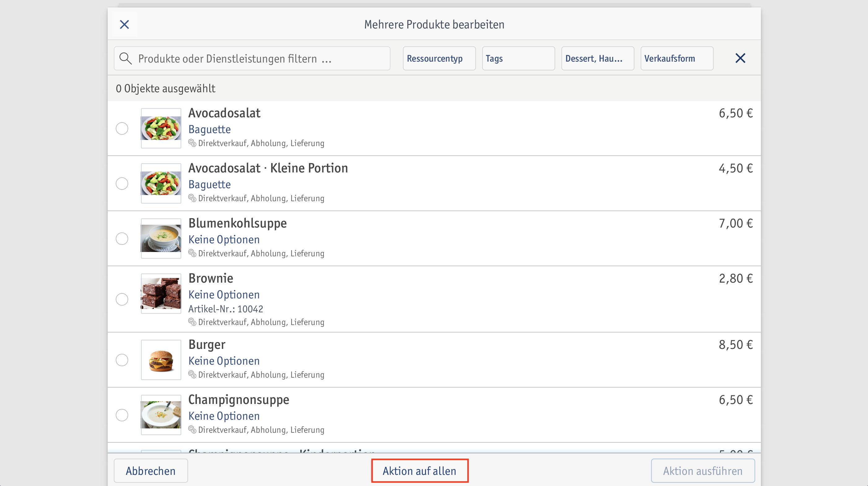The image size is (868, 486).
Task: Open the Ressourcentyp filter dropdown
Action: (439, 58)
